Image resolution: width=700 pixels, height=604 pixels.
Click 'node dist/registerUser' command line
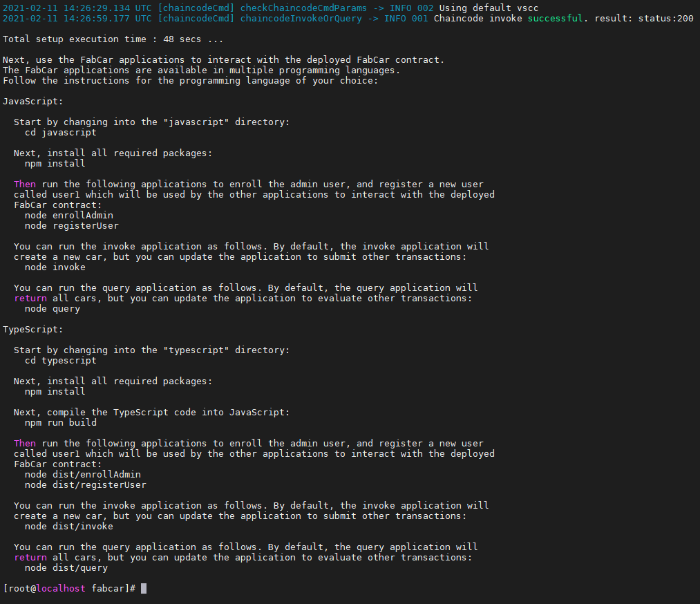click(86, 485)
